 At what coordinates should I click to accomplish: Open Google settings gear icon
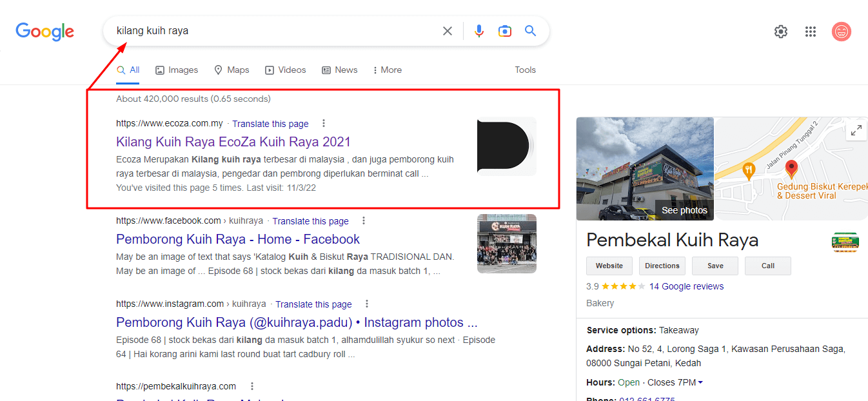tap(781, 31)
